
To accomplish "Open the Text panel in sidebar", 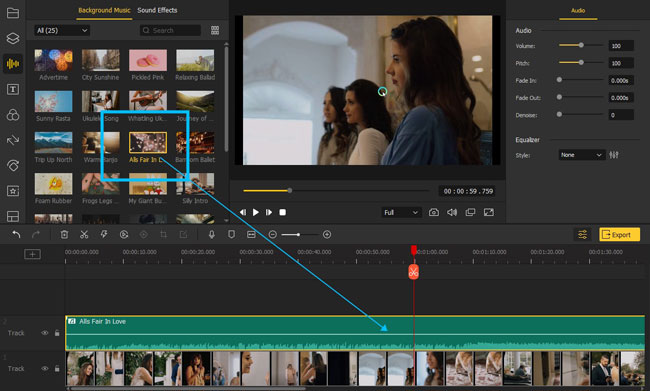I will (x=13, y=89).
